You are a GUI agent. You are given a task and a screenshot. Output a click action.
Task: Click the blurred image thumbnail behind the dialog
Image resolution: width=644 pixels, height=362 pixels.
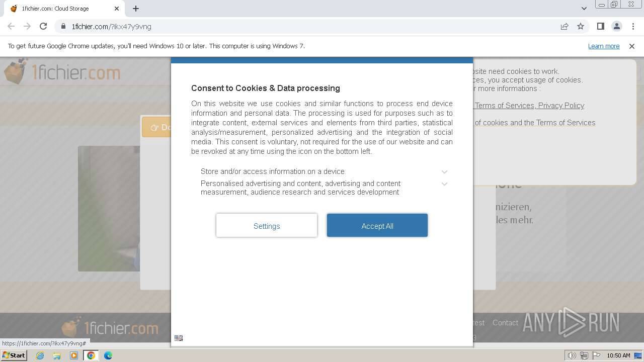click(109, 209)
